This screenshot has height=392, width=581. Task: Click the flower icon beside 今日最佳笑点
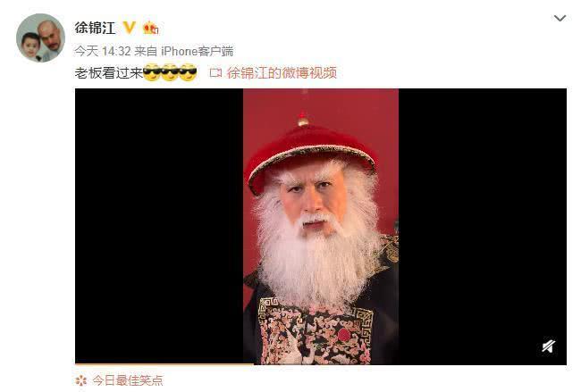(81, 380)
